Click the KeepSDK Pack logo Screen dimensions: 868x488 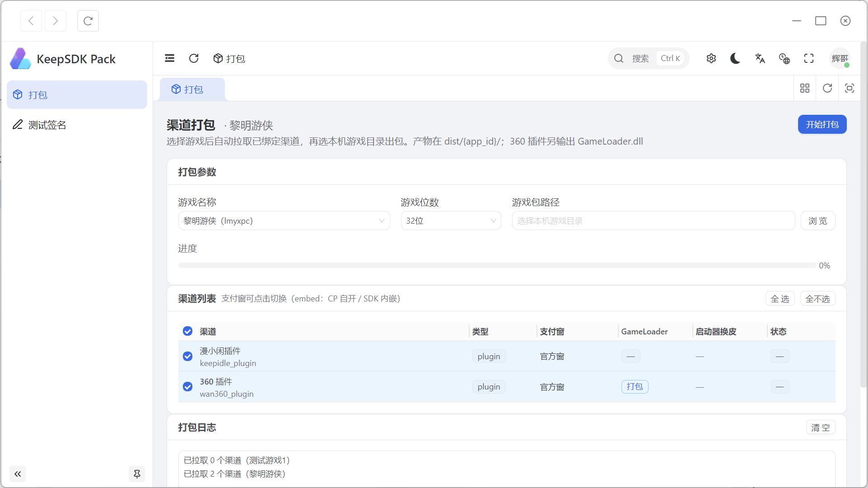pyautogui.click(x=21, y=59)
